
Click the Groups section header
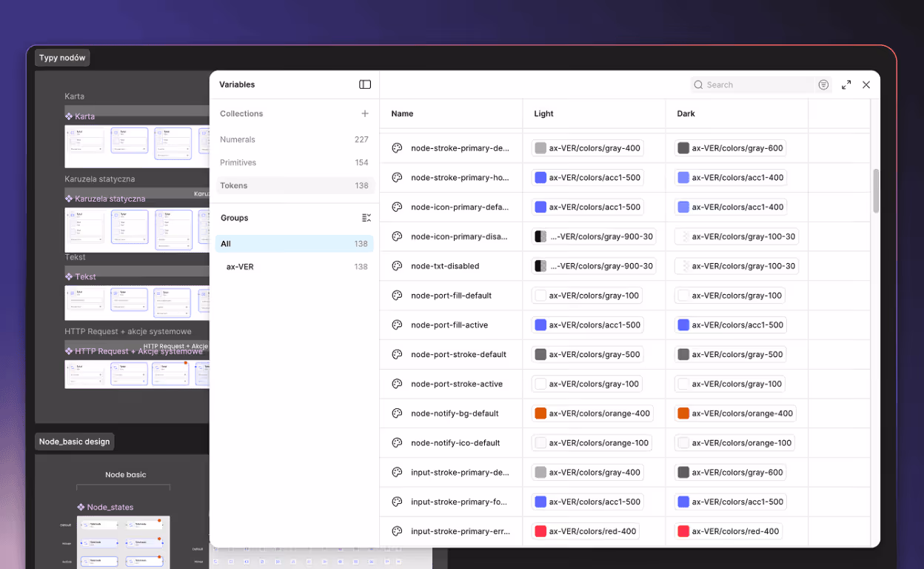[235, 218]
